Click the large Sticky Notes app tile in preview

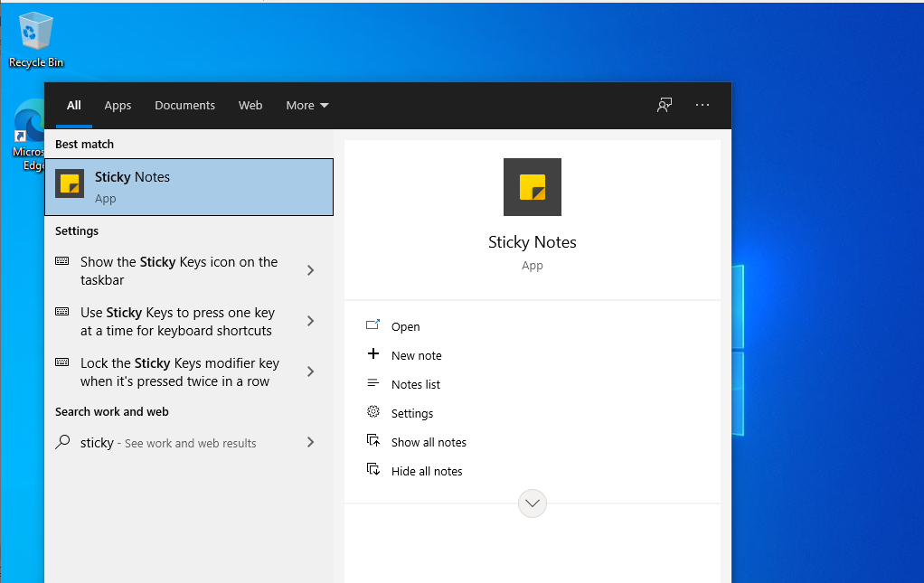(533, 187)
